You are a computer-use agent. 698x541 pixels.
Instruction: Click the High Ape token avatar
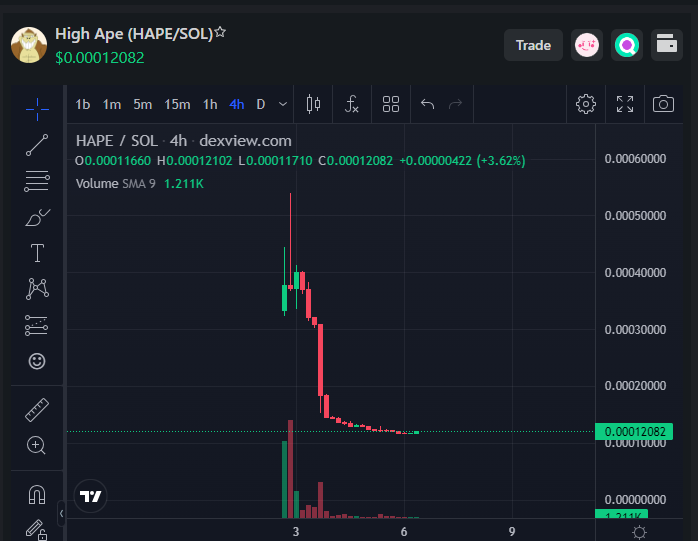click(29, 45)
